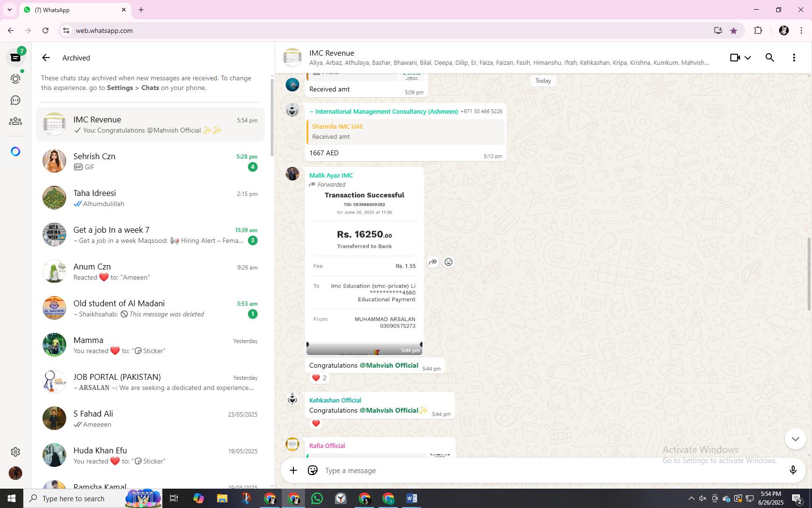
Task: View the two heart reactions
Action: (319, 378)
